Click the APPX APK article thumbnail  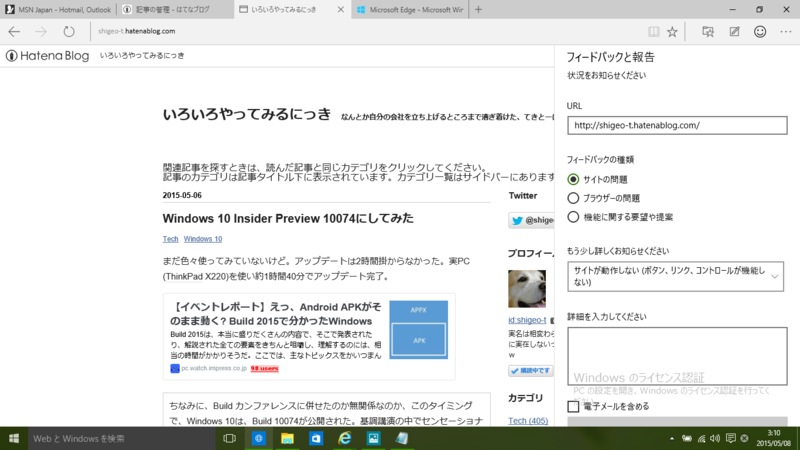[418, 330]
